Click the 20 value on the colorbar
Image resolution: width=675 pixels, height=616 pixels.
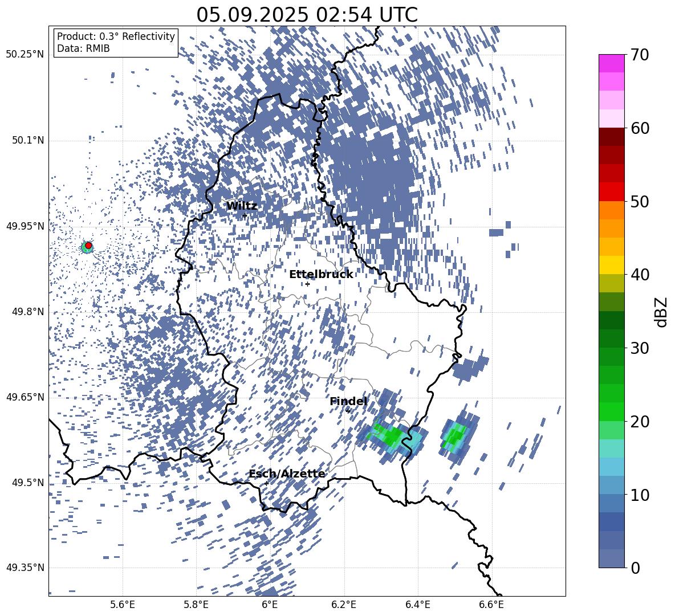pyautogui.click(x=640, y=421)
